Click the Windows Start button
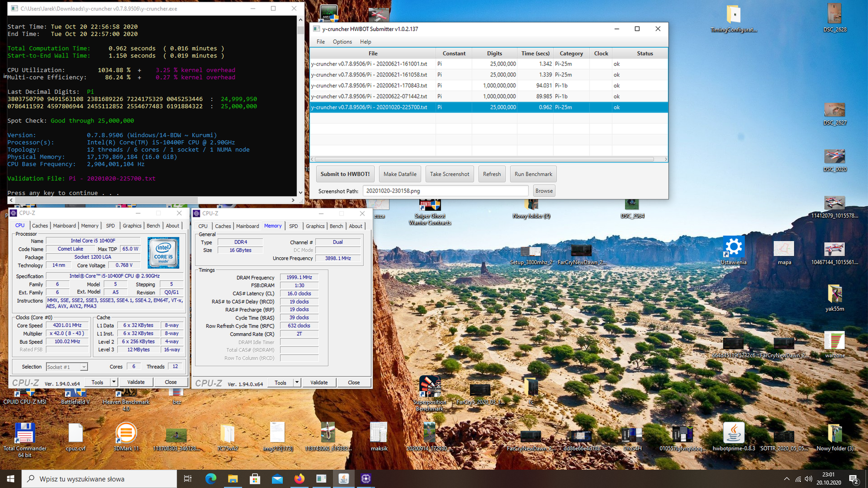Screen dimensions: 868x488 coord(10,479)
